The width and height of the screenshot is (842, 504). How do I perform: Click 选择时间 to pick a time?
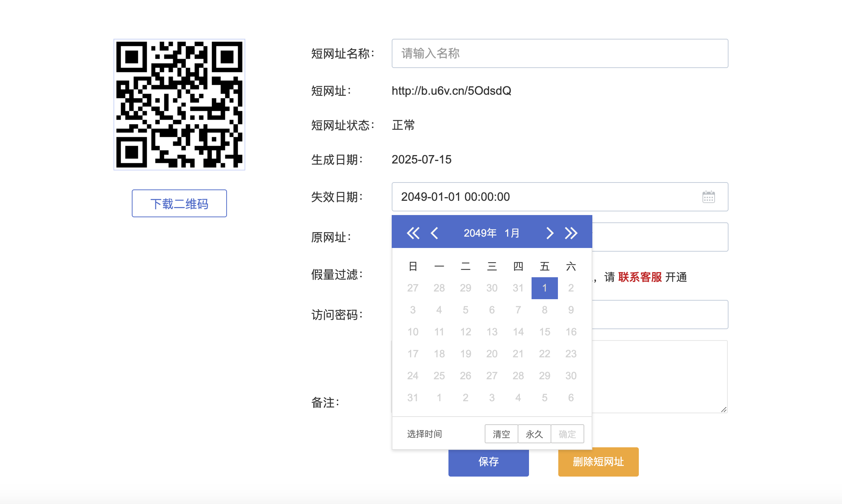pyautogui.click(x=424, y=434)
